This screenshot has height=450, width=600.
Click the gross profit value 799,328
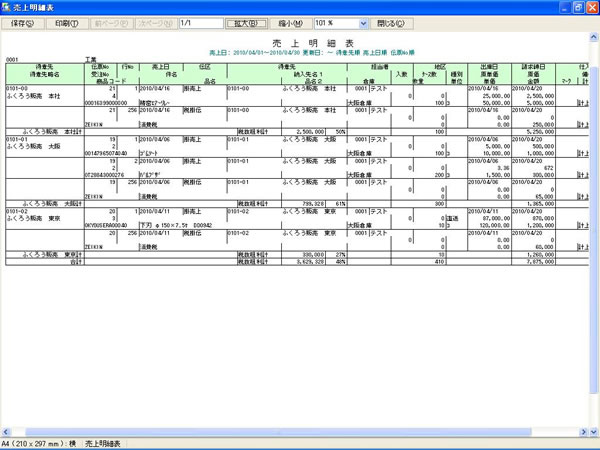[313, 204]
